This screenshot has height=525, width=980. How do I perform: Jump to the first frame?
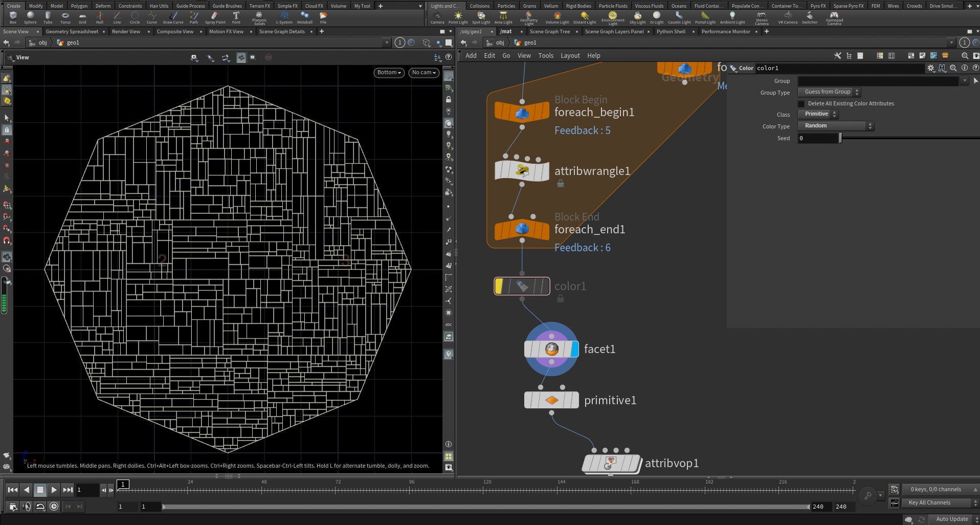(x=12, y=490)
